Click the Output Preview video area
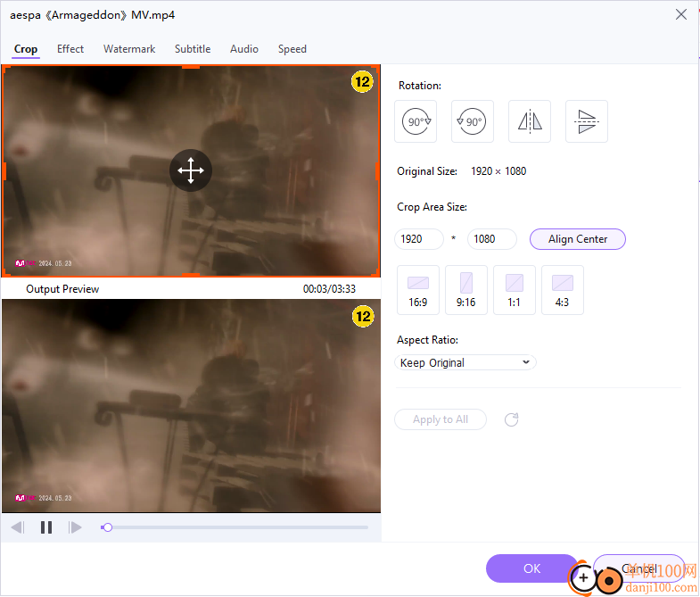Image resolution: width=700 pixels, height=597 pixels. click(x=191, y=406)
